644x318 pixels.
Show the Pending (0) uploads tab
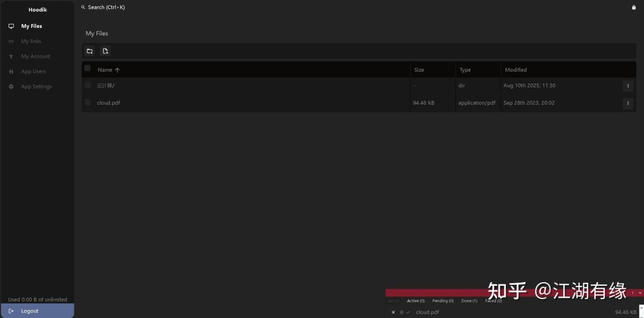pyautogui.click(x=443, y=301)
